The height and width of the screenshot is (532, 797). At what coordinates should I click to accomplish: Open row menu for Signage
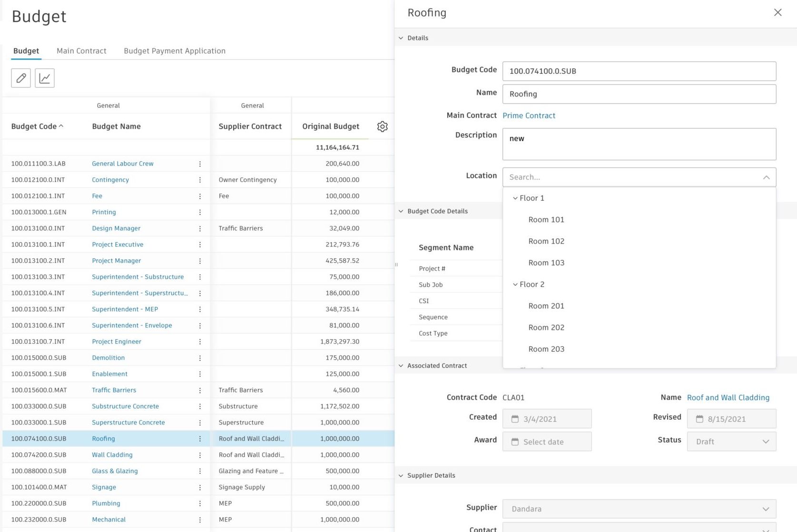[x=200, y=487]
